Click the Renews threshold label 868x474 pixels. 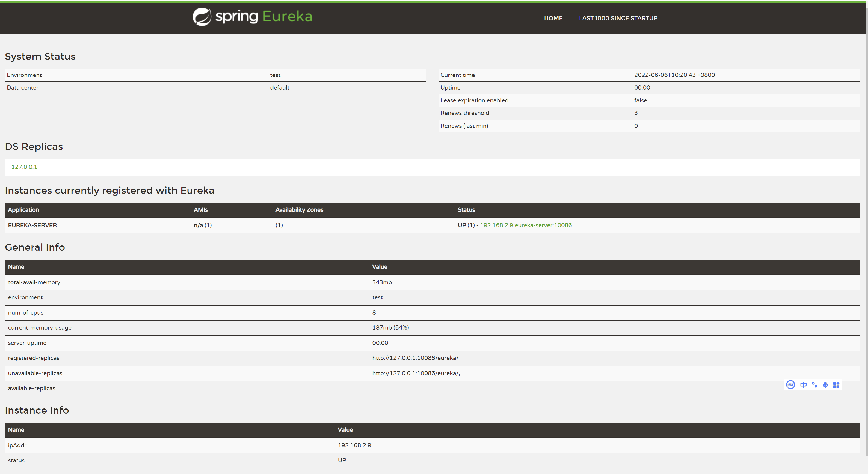[465, 113]
